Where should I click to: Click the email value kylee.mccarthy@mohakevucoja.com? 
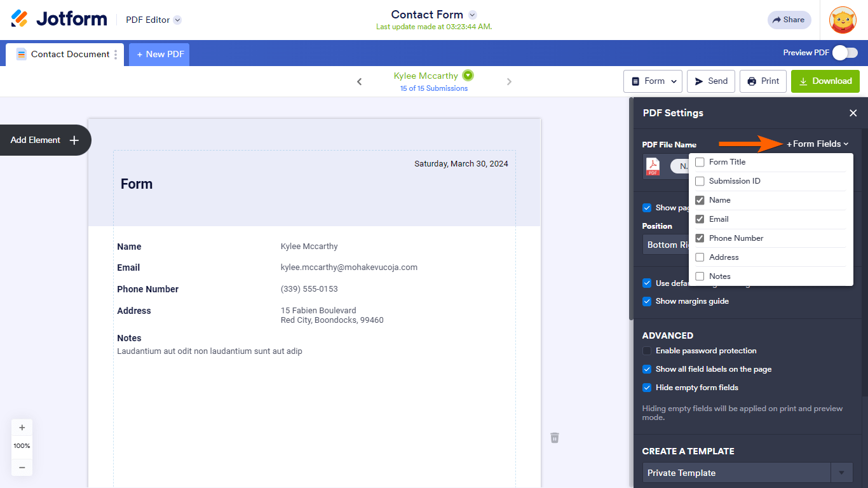pyautogui.click(x=349, y=268)
